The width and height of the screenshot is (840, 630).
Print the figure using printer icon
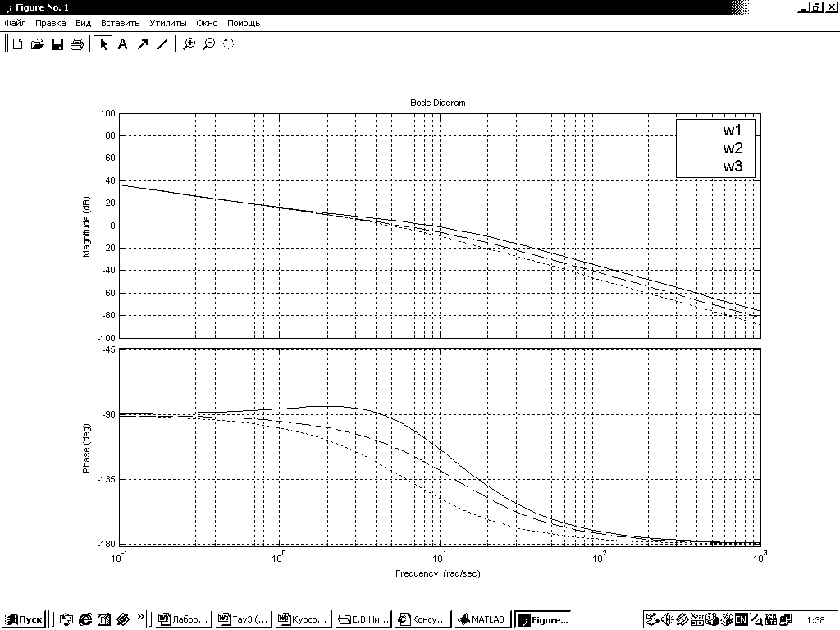point(76,44)
